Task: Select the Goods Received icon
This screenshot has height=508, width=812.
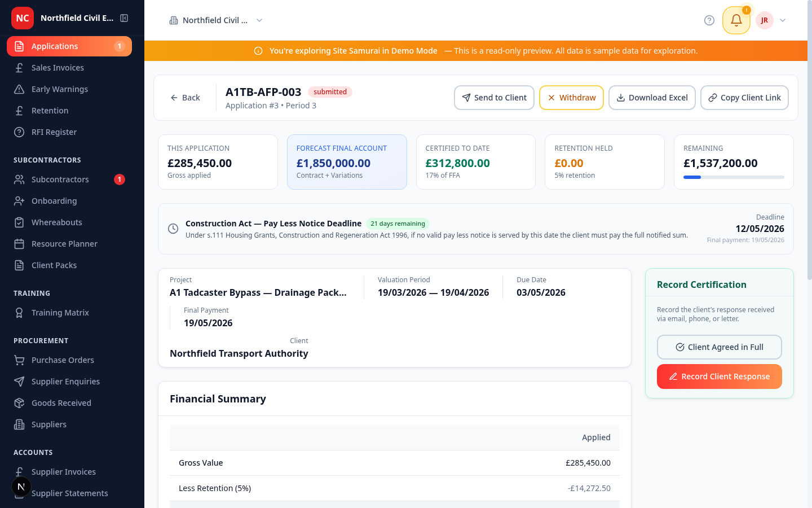Action: click(x=19, y=402)
